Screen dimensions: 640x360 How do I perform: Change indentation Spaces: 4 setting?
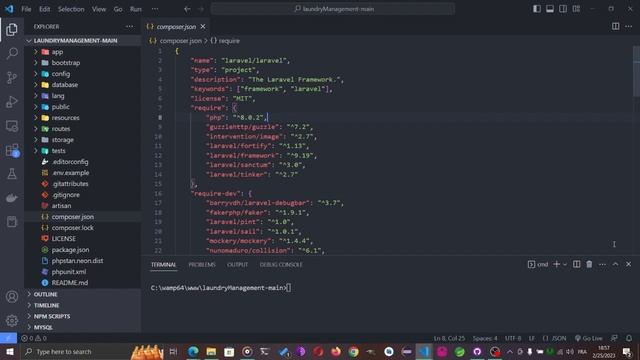tap(484, 338)
